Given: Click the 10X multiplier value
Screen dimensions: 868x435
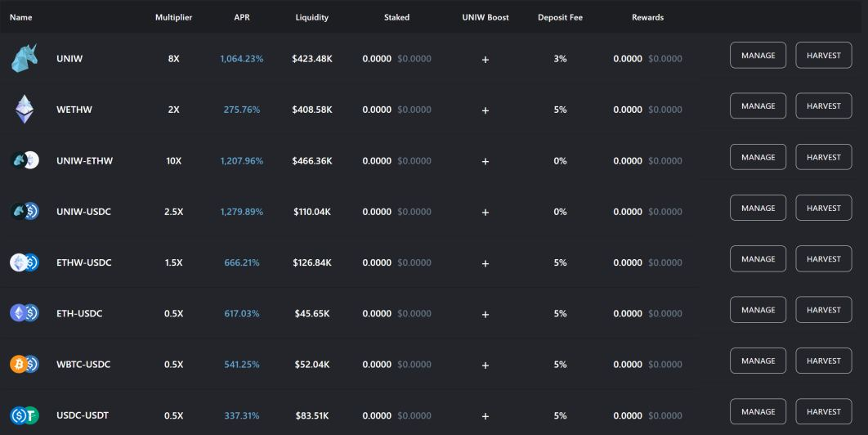Looking at the screenshot, I should pos(174,161).
